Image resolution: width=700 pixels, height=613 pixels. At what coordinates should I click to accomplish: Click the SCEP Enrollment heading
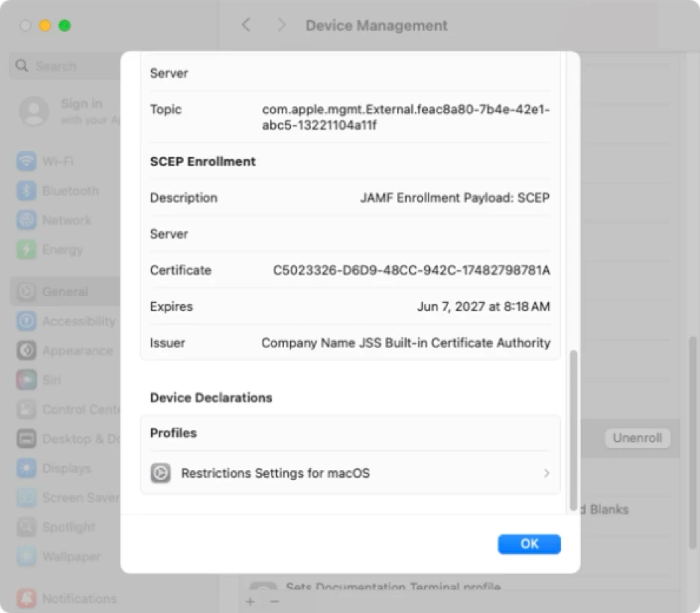click(x=203, y=161)
